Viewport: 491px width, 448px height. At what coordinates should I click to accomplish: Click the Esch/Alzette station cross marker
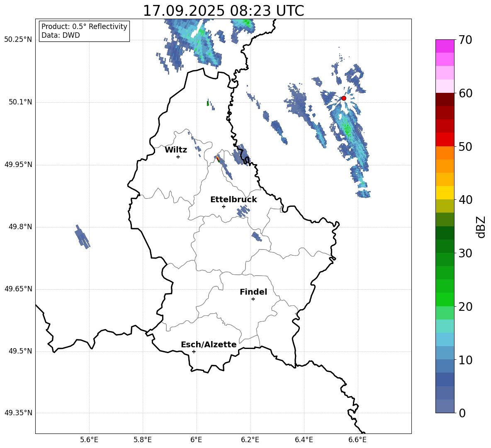coord(194,351)
